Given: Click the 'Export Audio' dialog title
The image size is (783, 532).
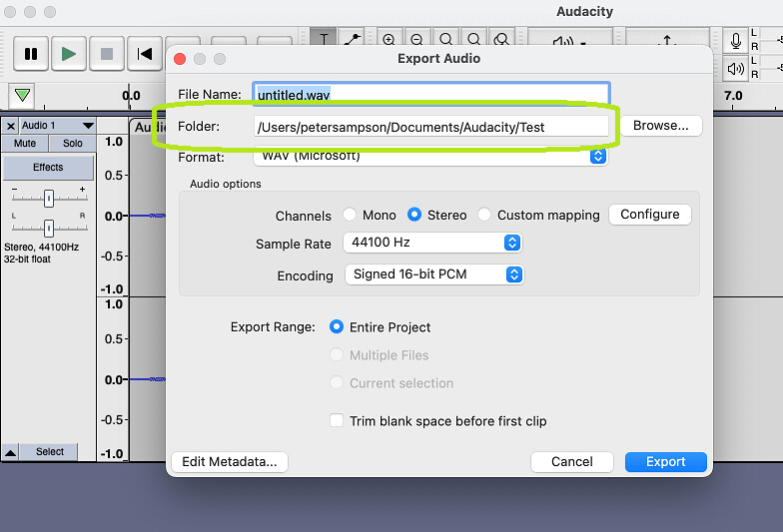Looking at the screenshot, I should pos(439,58).
